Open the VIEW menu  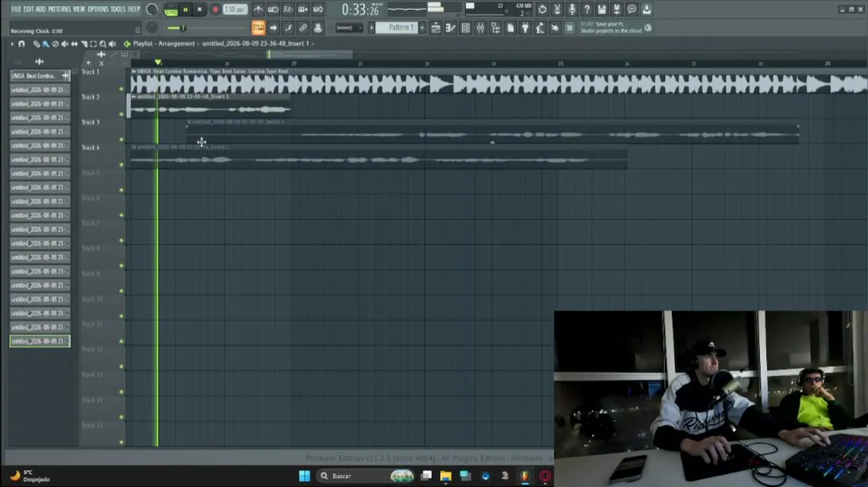(x=79, y=9)
